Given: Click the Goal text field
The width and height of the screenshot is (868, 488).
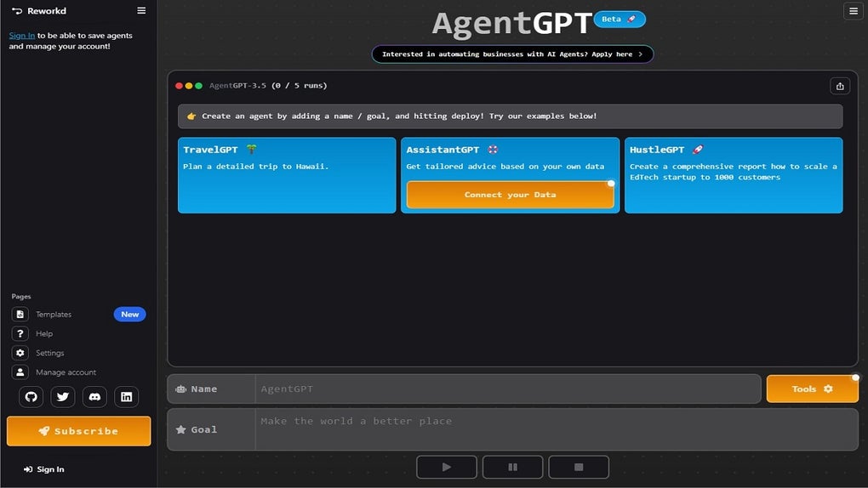Looking at the screenshot, I should pyautogui.click(x=557, y=429).
